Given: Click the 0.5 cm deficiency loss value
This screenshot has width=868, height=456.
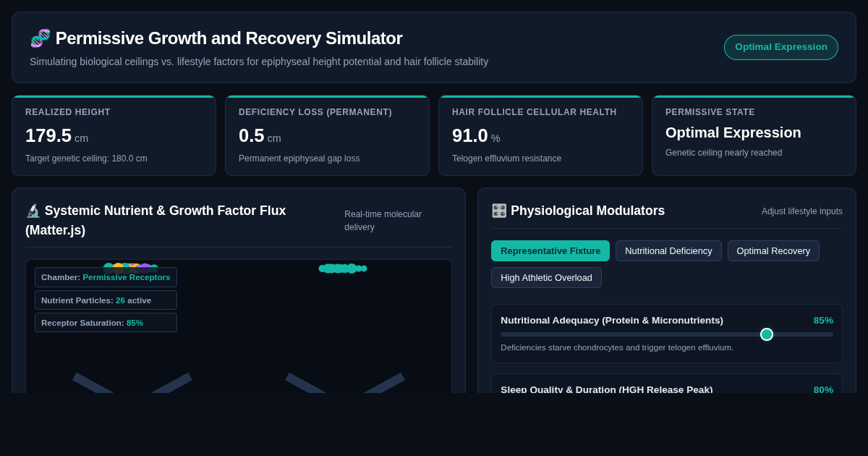Looking at the screenshot, I should tap(260, 135).
